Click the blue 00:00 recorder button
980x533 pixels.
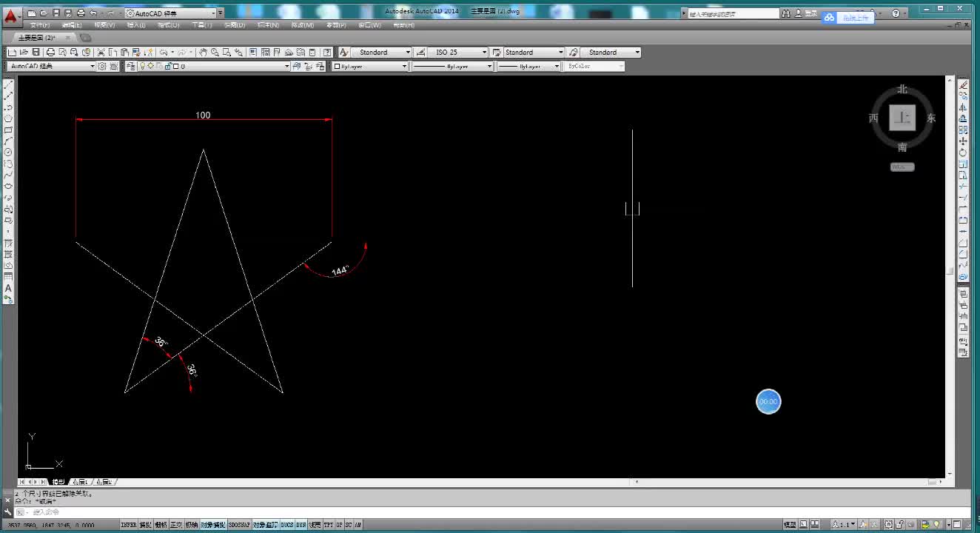[x=768, y=401]
